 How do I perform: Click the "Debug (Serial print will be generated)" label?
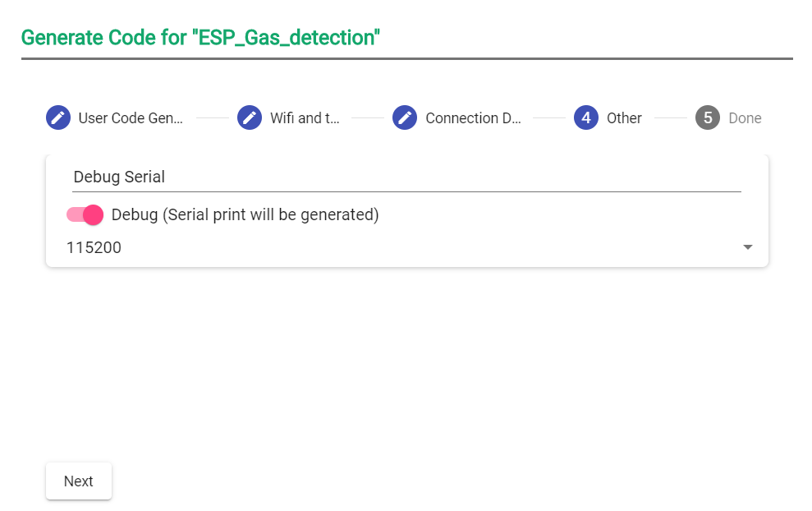pyautogui.click(x=245, y=215)
